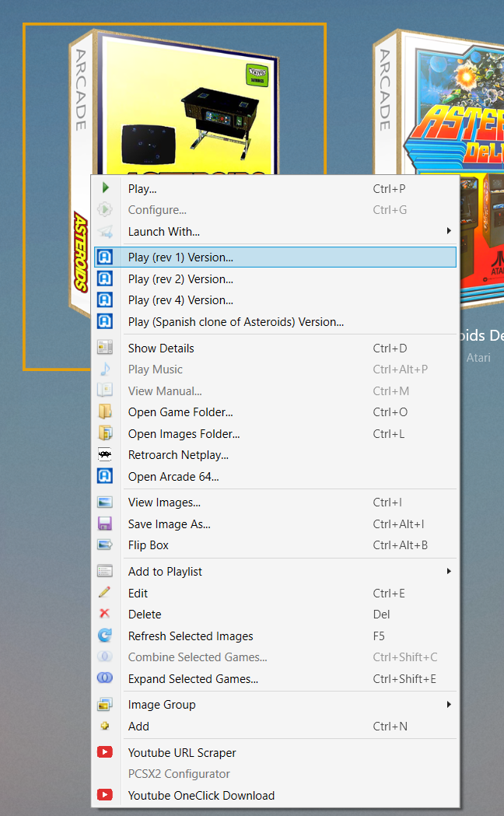
Task: Play the Spanish clone of Asteroids version
Action: pyautogui.click(x=275, y=321)
